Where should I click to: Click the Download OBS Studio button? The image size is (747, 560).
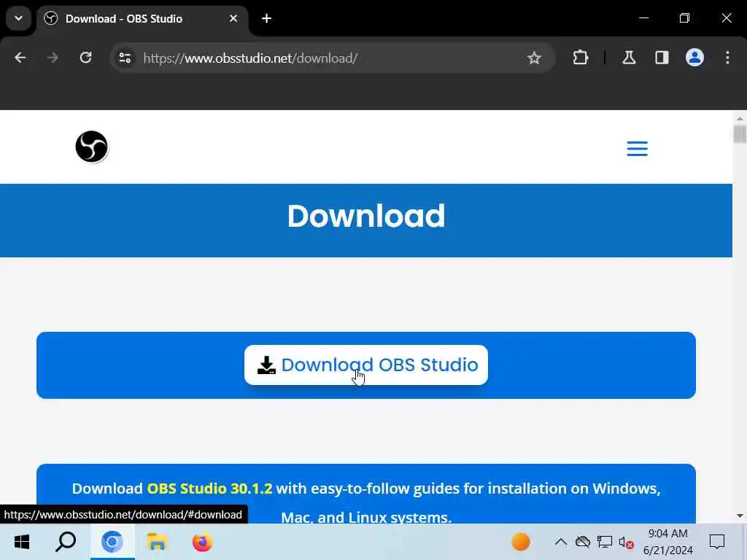366,365
